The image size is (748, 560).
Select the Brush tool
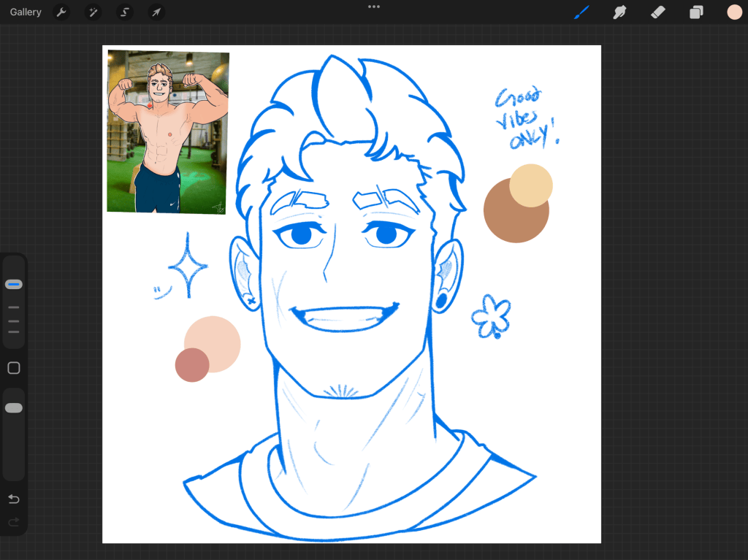pos(581,12)
